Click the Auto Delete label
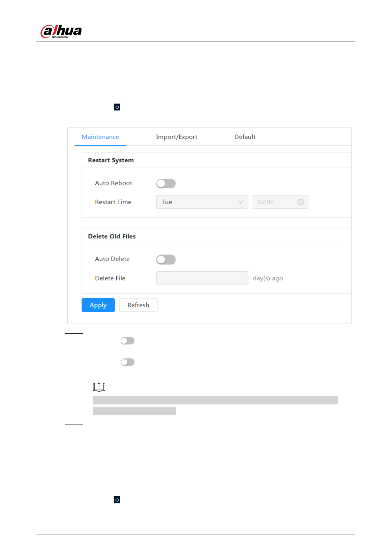 tap(112, 259)
